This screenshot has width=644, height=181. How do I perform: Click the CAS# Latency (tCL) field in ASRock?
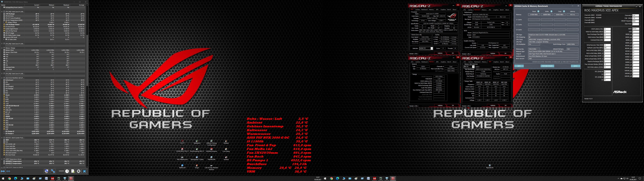(607, 29)
